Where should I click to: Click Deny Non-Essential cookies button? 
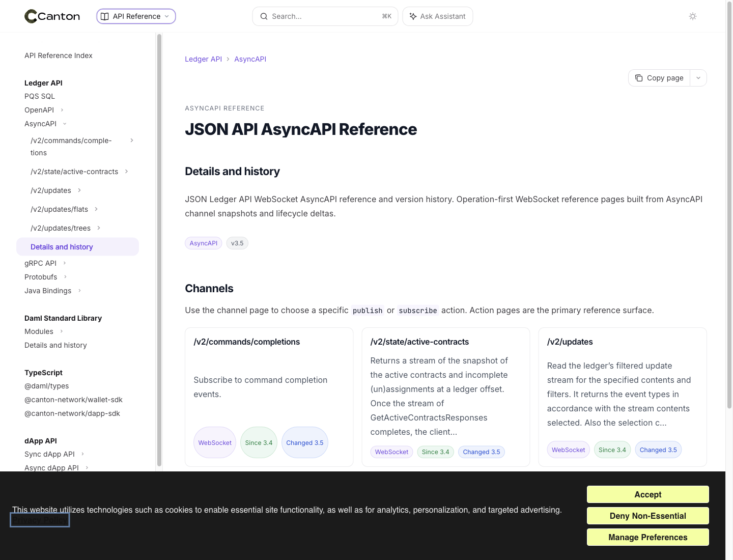[x=648, y=516]
